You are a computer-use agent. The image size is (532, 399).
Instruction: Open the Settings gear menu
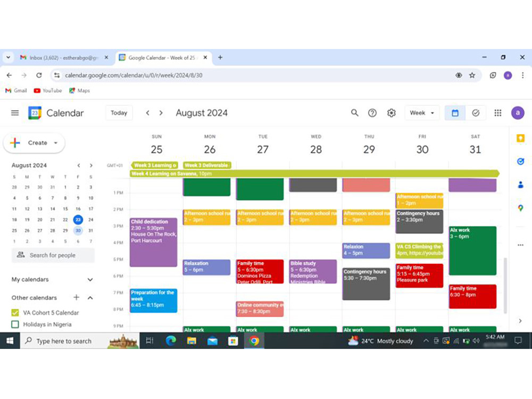(391, 113)
